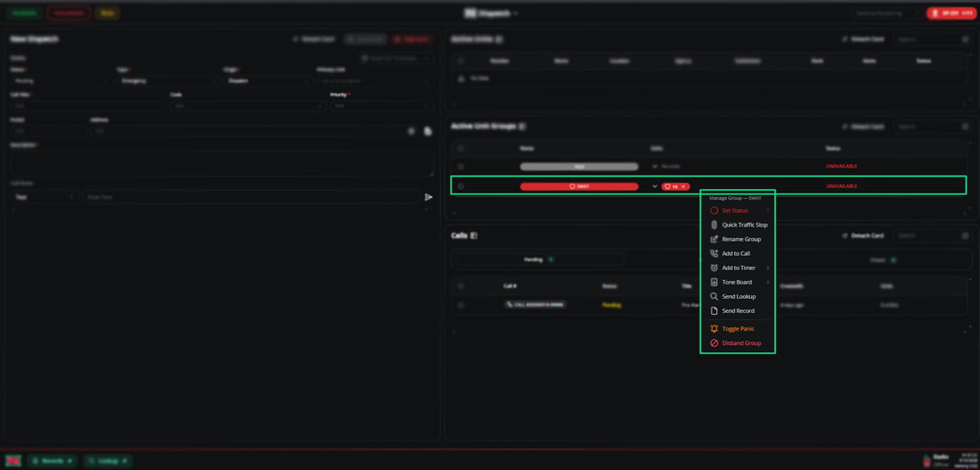This screenshot has width=980, height=470.
Task: Detach the New Dispatch card
Action: [x=314, y=39]
